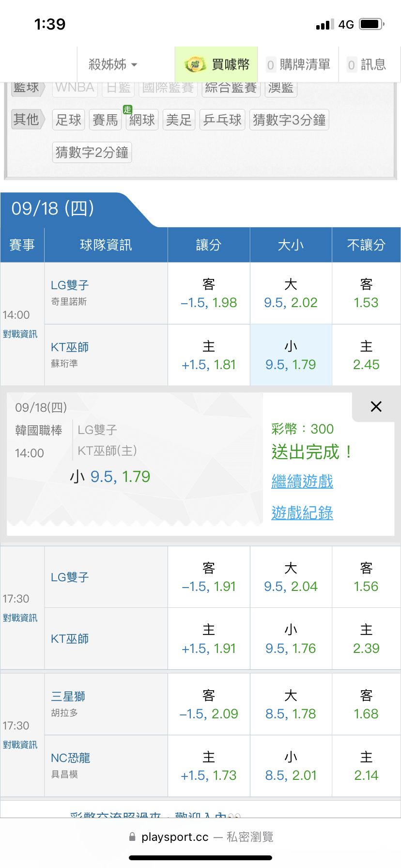Pick 客 –1.5, 2.09 for 三星獅
Screen dimensions: 401x868
click(x=209, y=705)
